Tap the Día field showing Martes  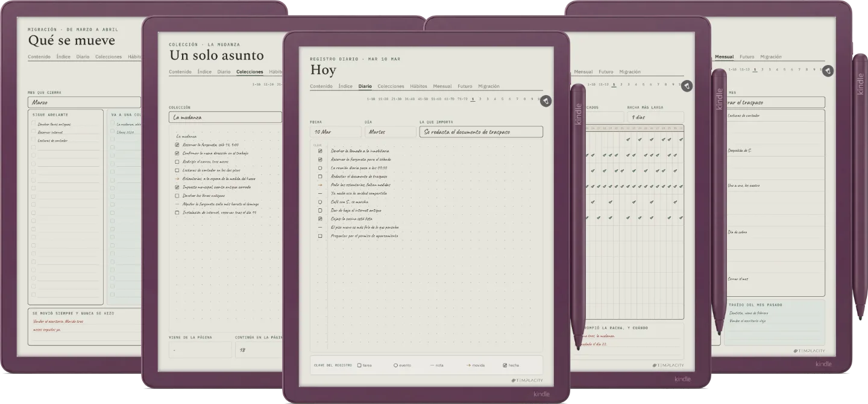click(x=391, y=132)
